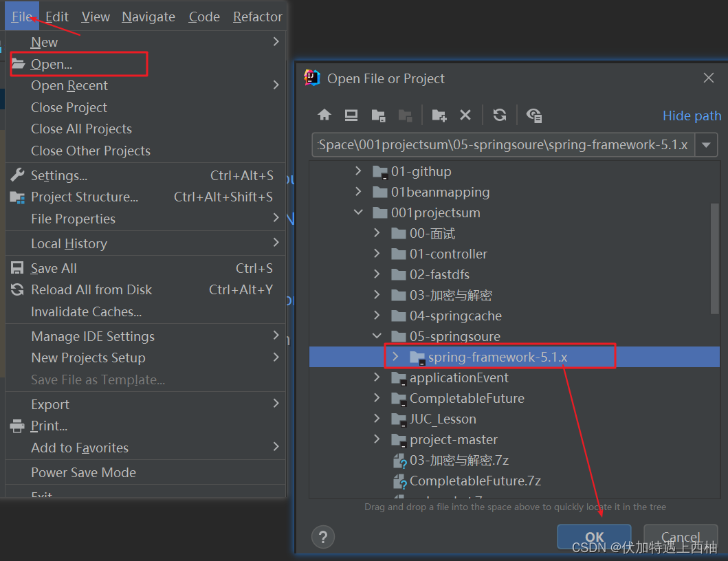Click OK to open the project
Image resolution: width=728 pixels, height=561 pixels.
594,537
